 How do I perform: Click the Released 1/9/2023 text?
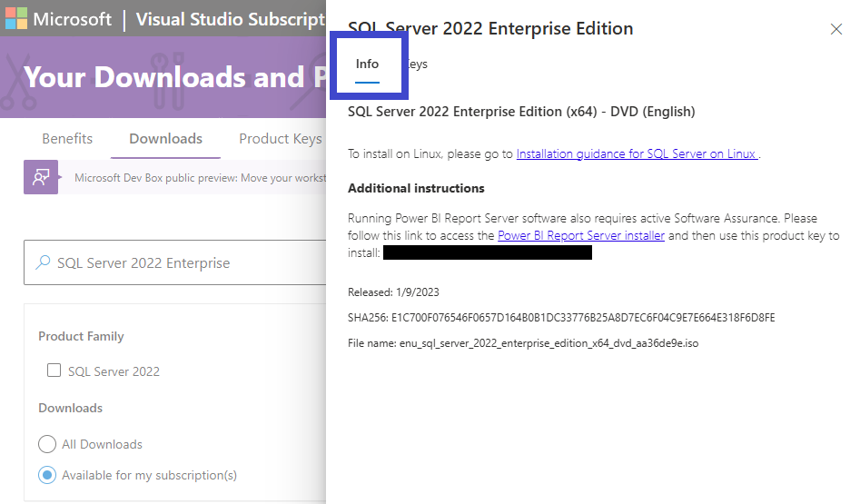pos(393,292)
